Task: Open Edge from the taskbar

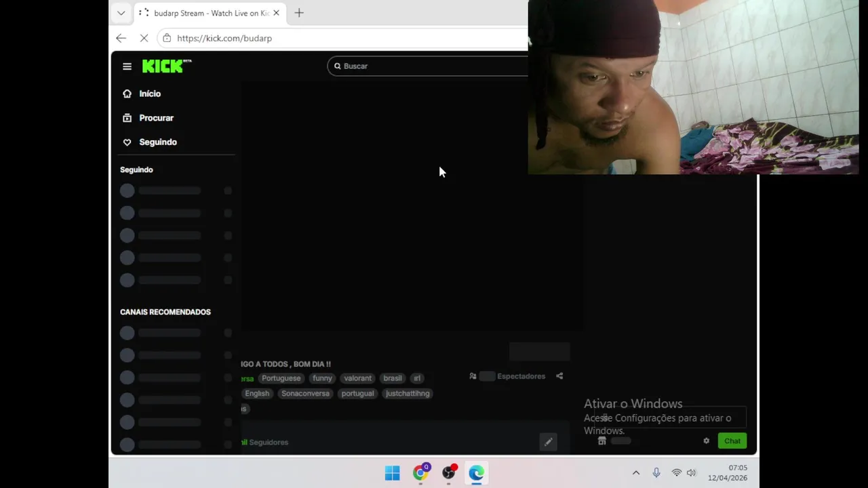Action: (476, 473)
